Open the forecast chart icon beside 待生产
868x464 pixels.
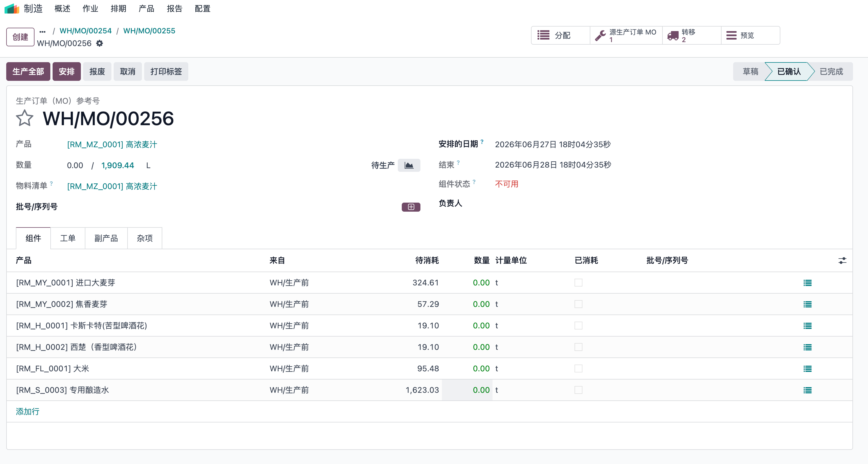point(409,165)
